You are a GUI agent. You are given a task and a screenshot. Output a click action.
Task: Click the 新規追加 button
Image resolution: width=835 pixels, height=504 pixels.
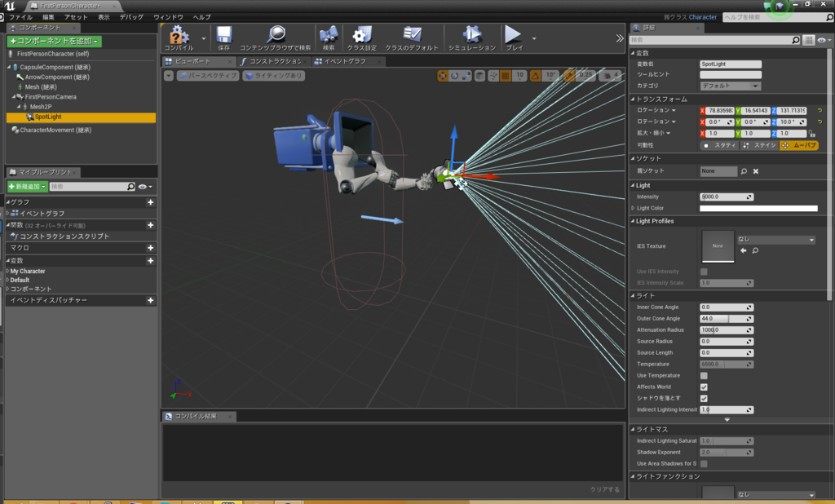27,187
